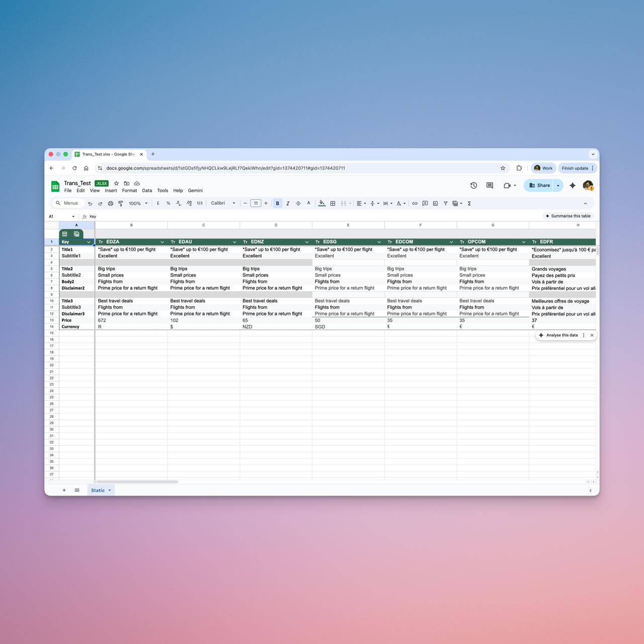This screenshot has width=644, height=644.
Task: Toggle italic formatting
Action: [288, 203]
